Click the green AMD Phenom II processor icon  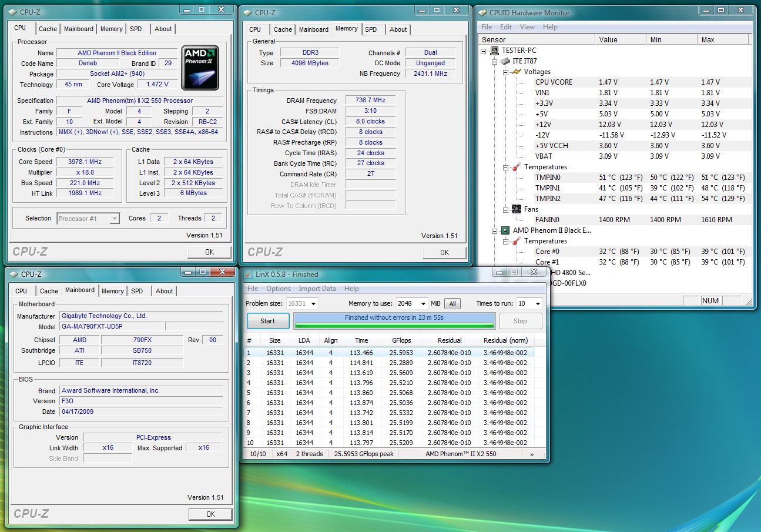click(505, 230)
